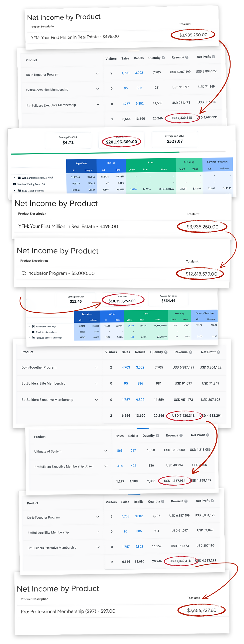Viewport: 244px width, 644px height.
Task: Click the $9,378,589.00 sales value cell
Action: (x=160, y=325)
